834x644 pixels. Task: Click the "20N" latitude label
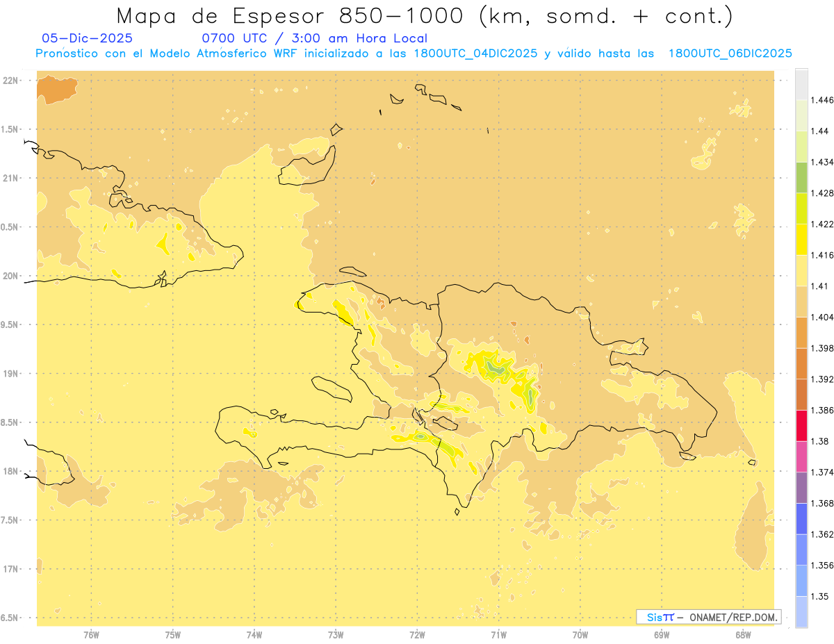pos(11,276)
